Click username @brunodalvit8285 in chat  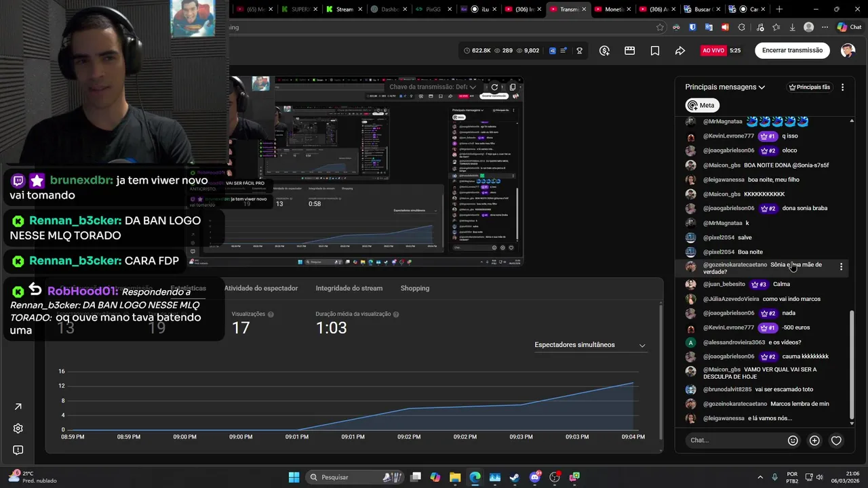[727, 390]
